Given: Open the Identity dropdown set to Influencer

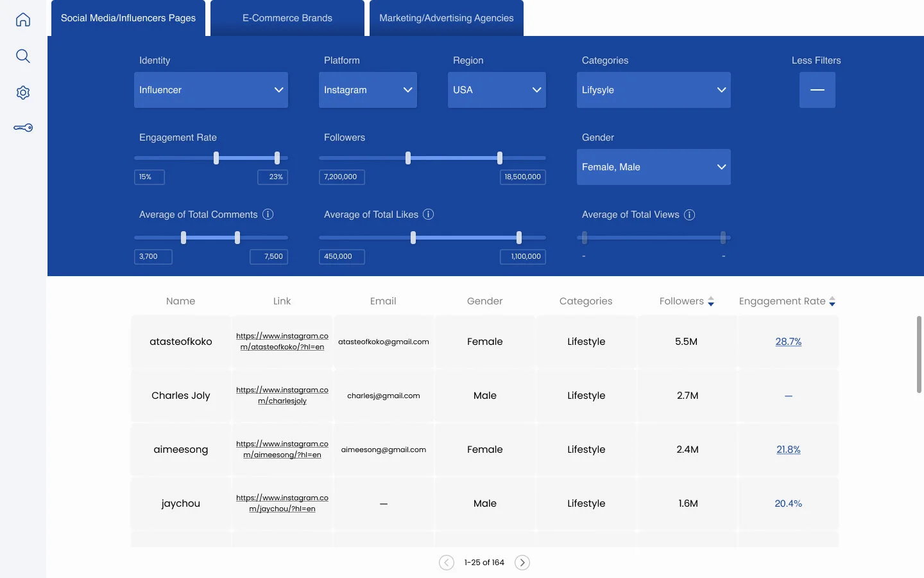Looking at the screenshot, I should 211,90.
